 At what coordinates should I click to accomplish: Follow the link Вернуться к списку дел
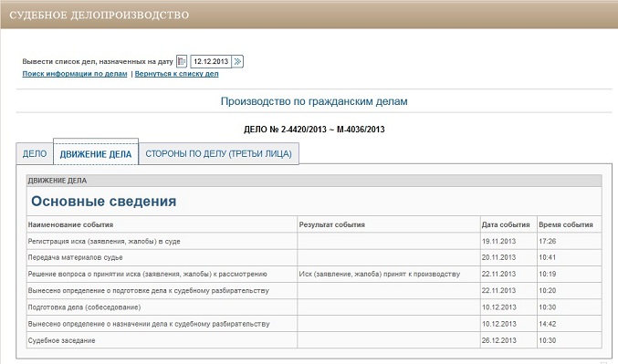176,74
